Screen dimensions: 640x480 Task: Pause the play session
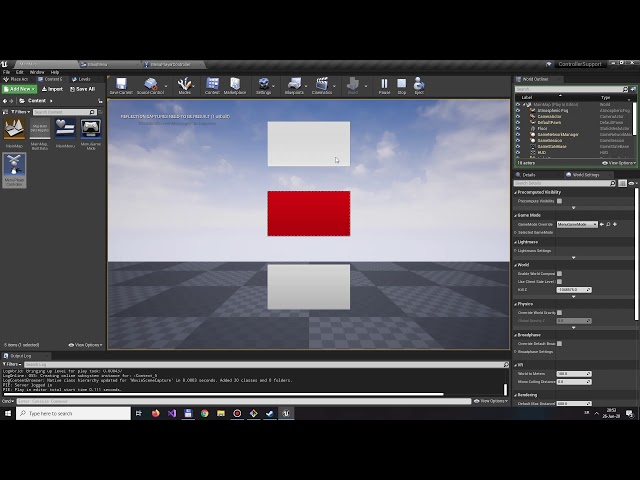tap(384, 86)
